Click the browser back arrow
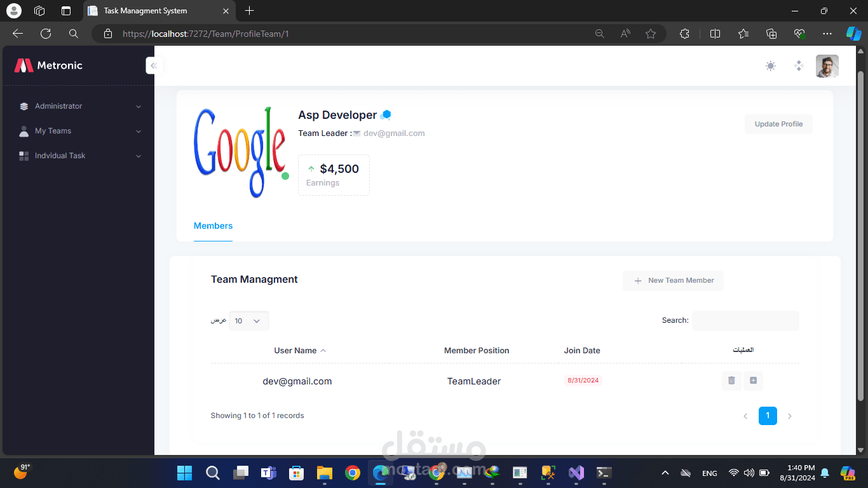This screenshot has width=868, height=488. tap(18, 34)
